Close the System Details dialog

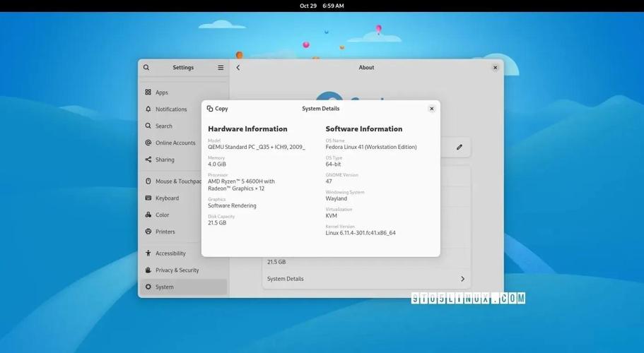pos(431,109)
